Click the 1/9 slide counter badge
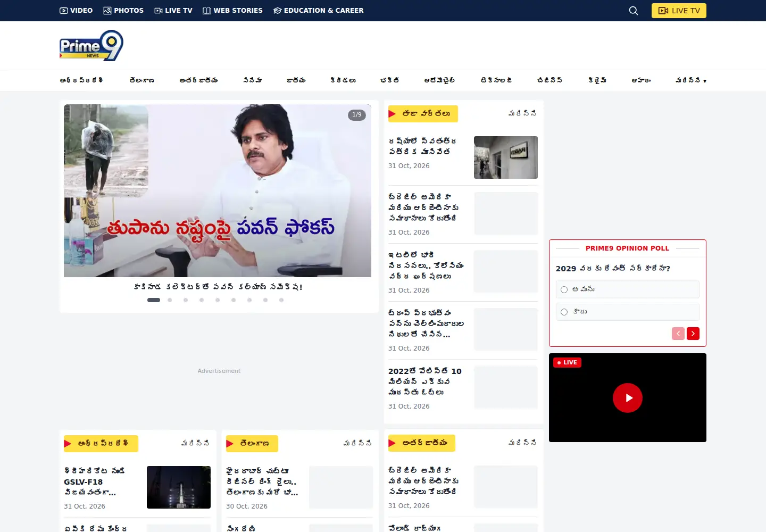This screenshot has height=532, width=766. click(357, 115)
